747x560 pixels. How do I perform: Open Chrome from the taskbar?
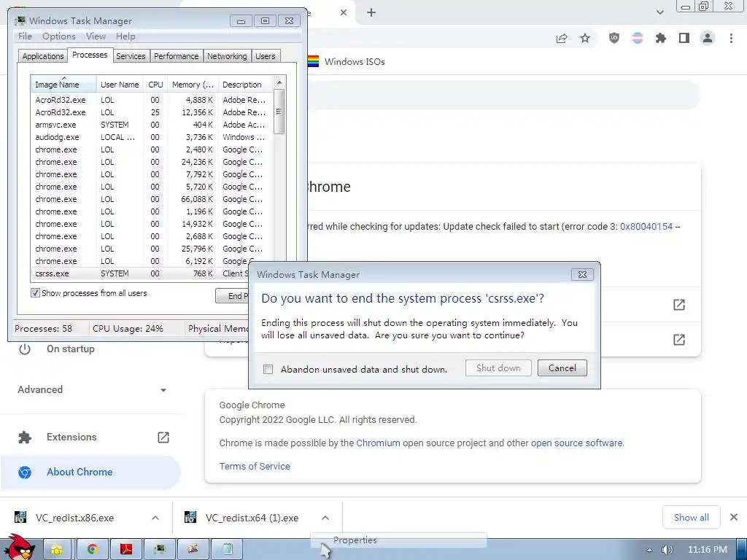tap(92, 550)
